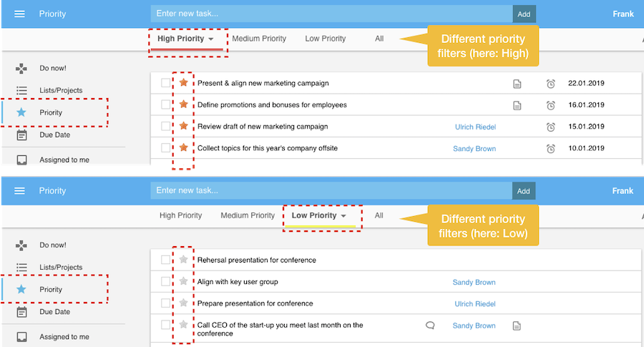The width and height of the screenshot is (644, 347).
Task: Select the 'All' tab in bottom panel
Action: coord(379,215)
